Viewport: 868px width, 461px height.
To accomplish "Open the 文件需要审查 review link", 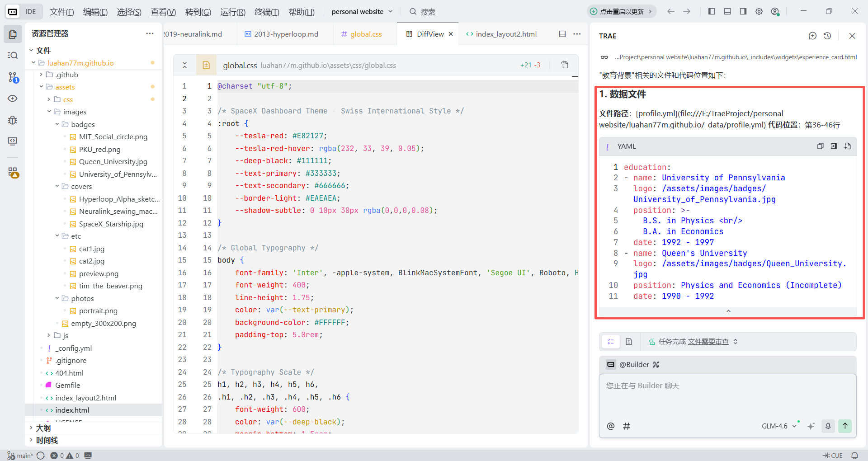I will 708,342.
